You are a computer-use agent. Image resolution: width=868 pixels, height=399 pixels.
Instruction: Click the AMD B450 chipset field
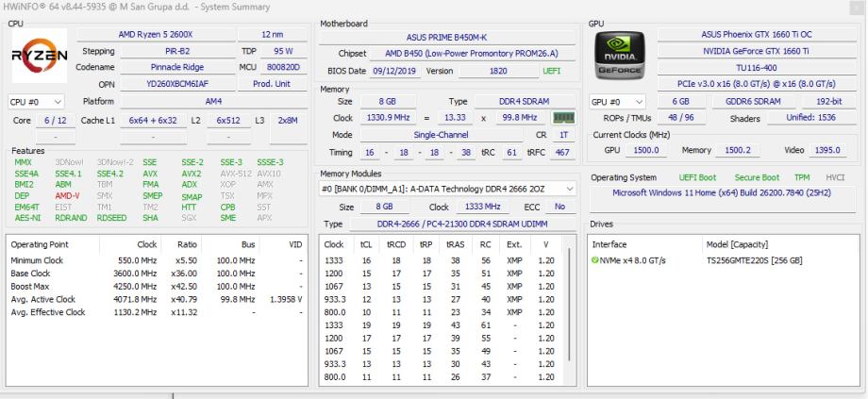[x=472, y=54]
